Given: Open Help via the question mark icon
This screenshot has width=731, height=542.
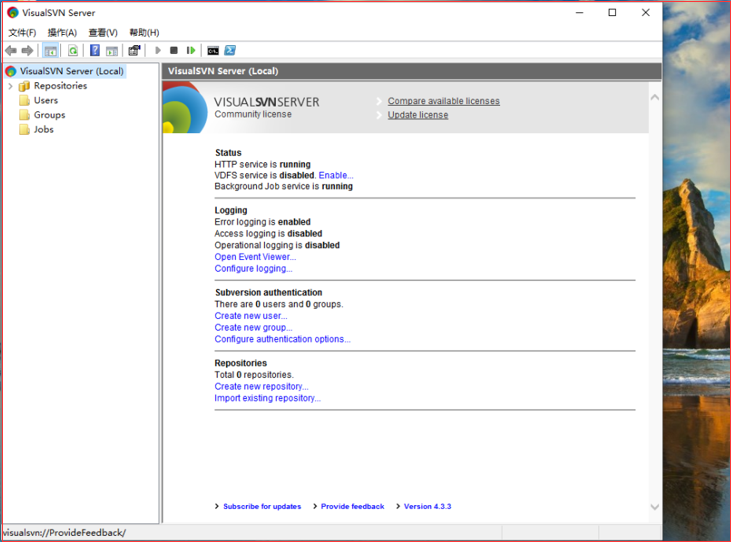Looking at the screenshot, I should click(95, 50).
